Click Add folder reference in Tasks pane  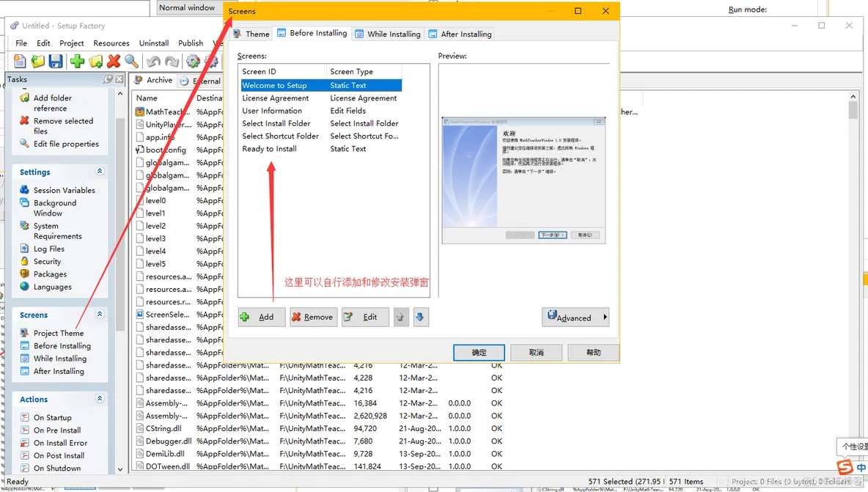[x=52, y=103]
